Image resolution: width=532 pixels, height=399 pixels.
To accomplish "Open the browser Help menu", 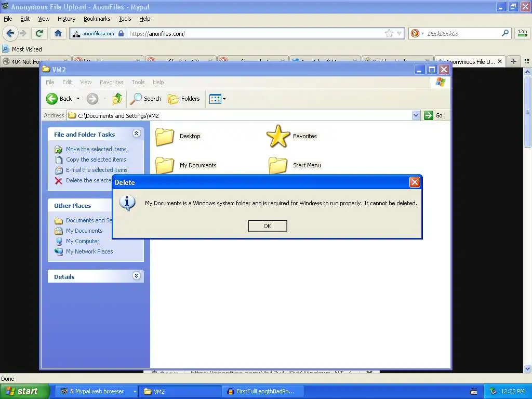I will (x=144, y=19).
